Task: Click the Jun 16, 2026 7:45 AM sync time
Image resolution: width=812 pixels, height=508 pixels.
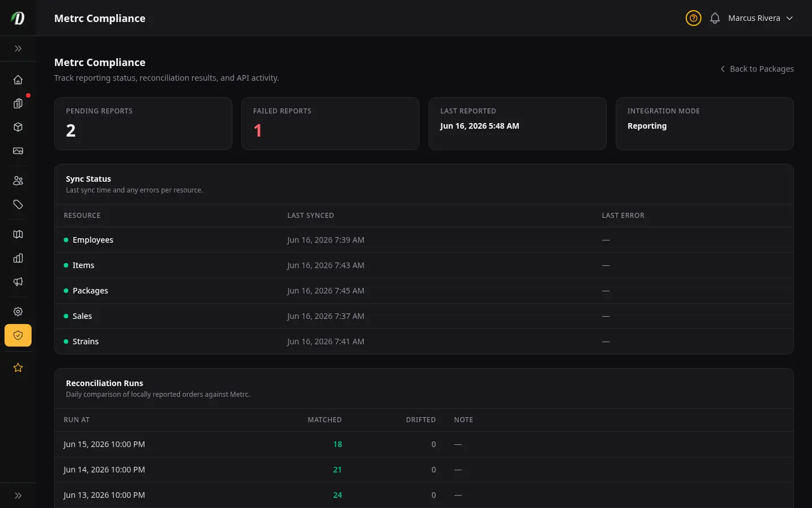Action: tap(325, 291)
